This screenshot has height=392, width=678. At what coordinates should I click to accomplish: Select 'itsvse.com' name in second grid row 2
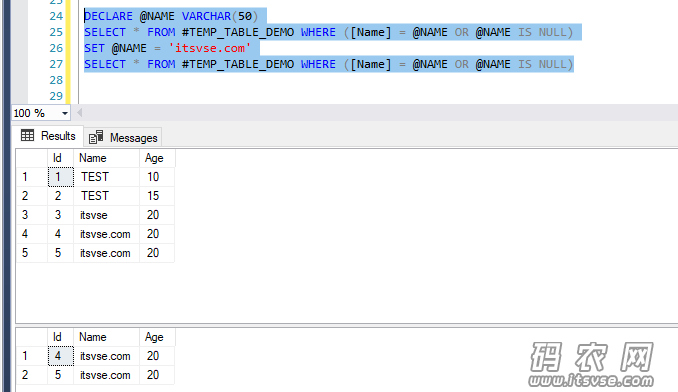point(106,375)
